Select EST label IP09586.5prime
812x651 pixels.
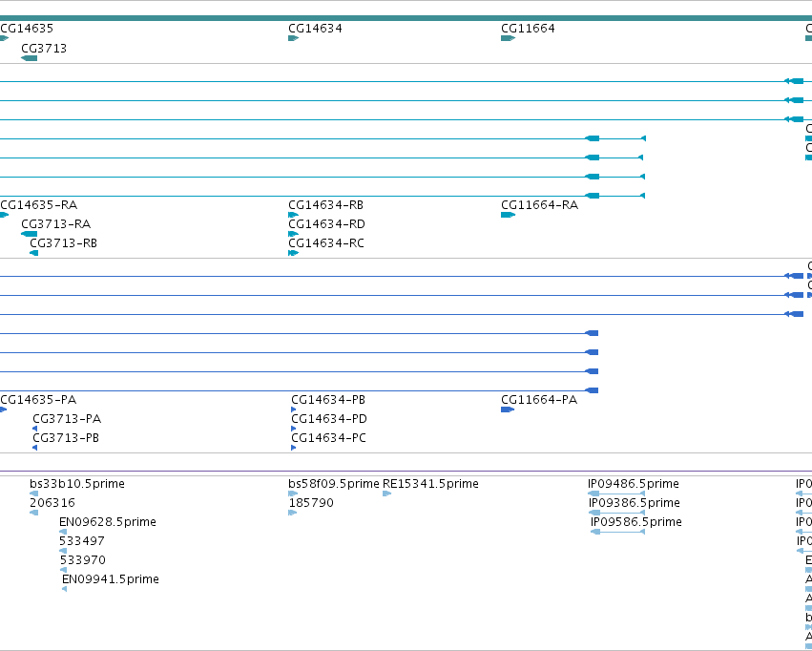pos(636,521)
